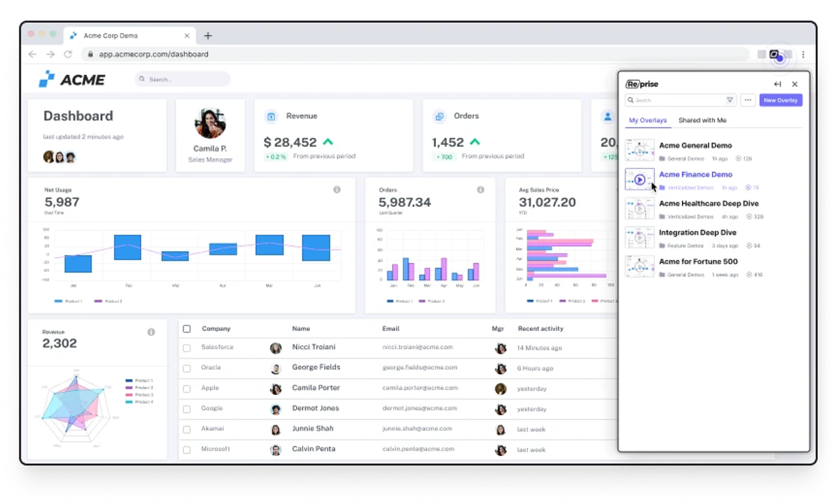Image resolution: width=837 pixels, height=504 pixels.
Task: Open the Reprise more options ellipsis
Action: [748, 100]
